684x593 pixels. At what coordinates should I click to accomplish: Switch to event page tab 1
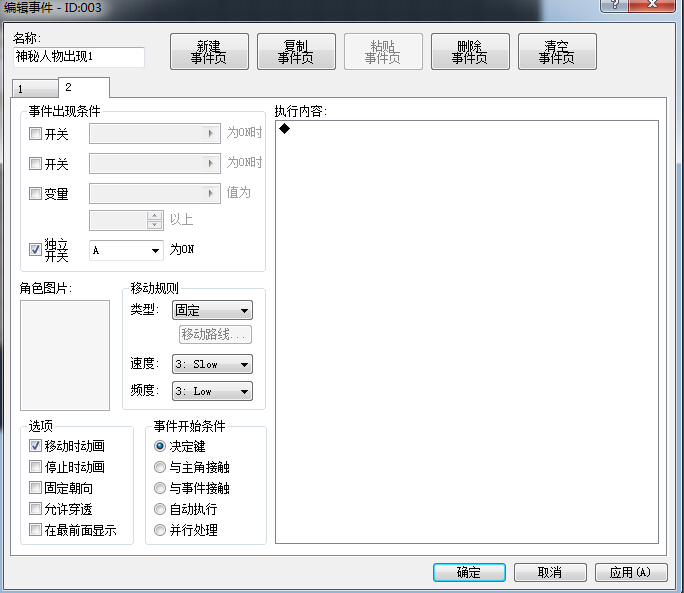click(x=35, y=89)
